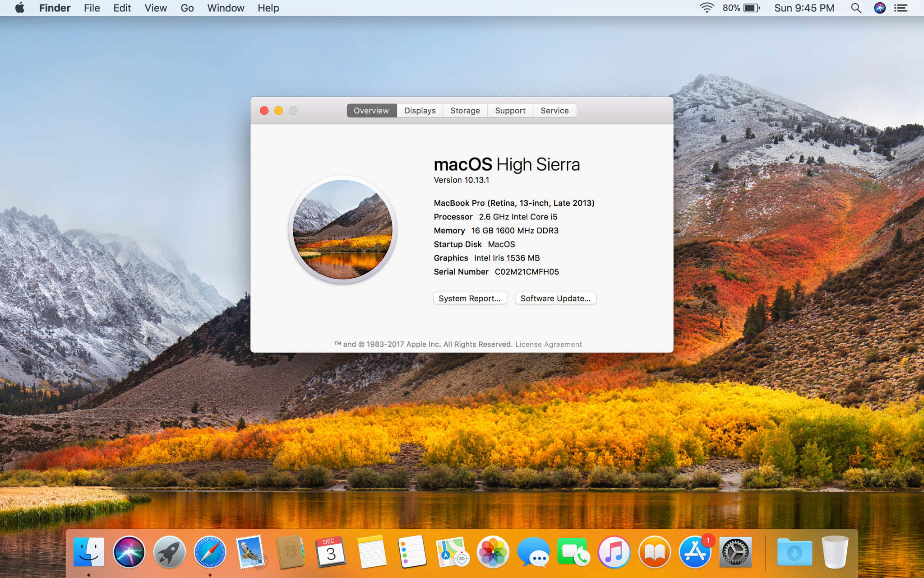Open App Store icon with badge
The image size is (924, 578).
pyautogui.click(x=695, y=552)
